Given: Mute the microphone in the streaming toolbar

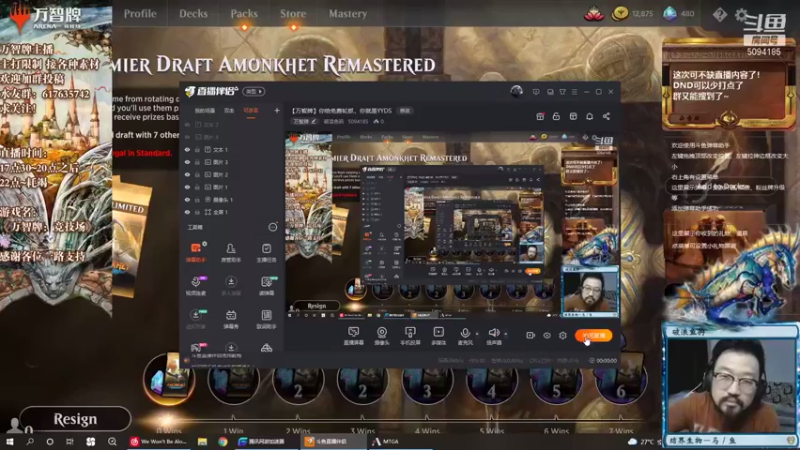Looking at the screenshot, I should [x=465, y=336].
